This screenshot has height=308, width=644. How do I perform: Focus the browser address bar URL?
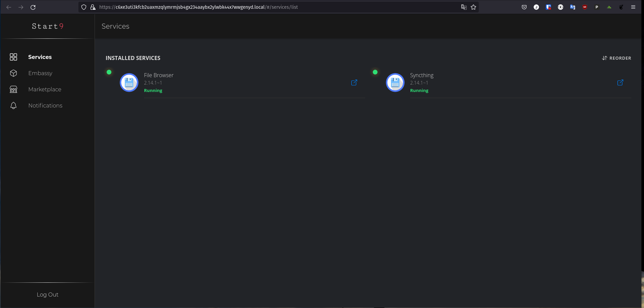[x=199, y=7]
